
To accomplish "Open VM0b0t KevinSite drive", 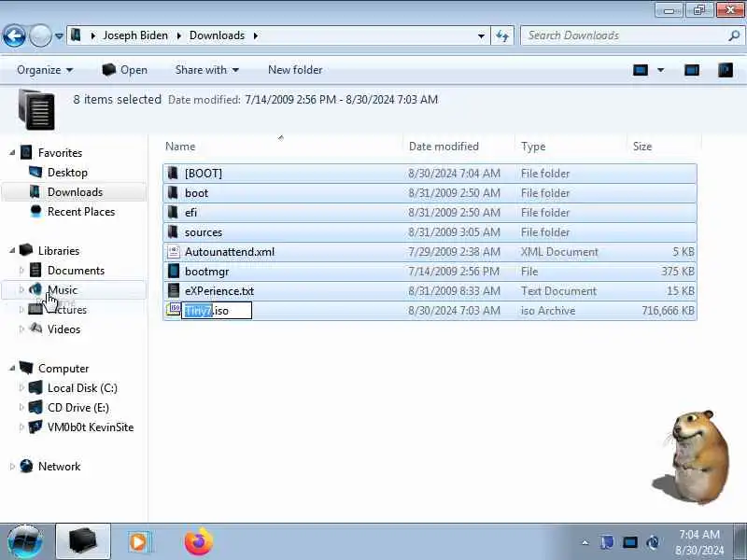I will [91, 427].
